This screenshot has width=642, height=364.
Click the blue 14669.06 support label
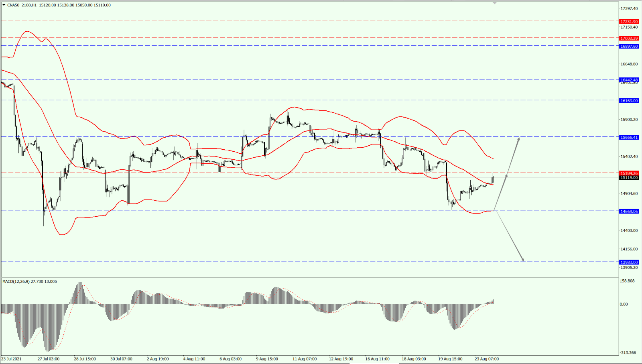pos(629,211)
